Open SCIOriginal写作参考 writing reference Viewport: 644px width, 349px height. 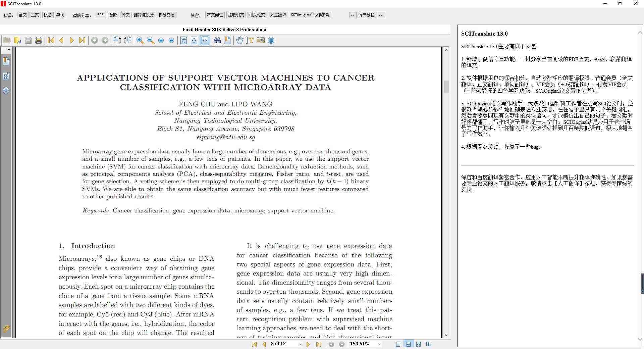tap(310, 15)
